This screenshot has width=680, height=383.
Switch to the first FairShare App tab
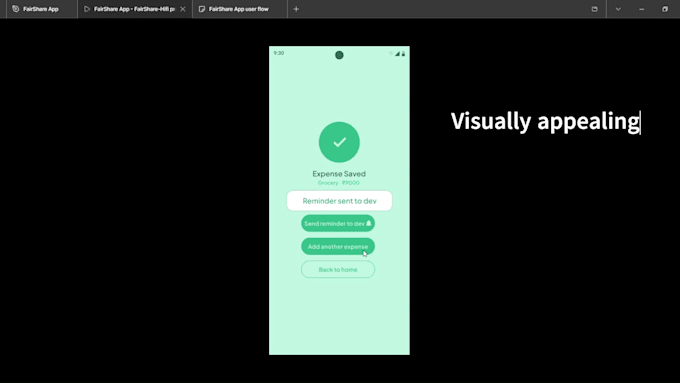point(41,9)
